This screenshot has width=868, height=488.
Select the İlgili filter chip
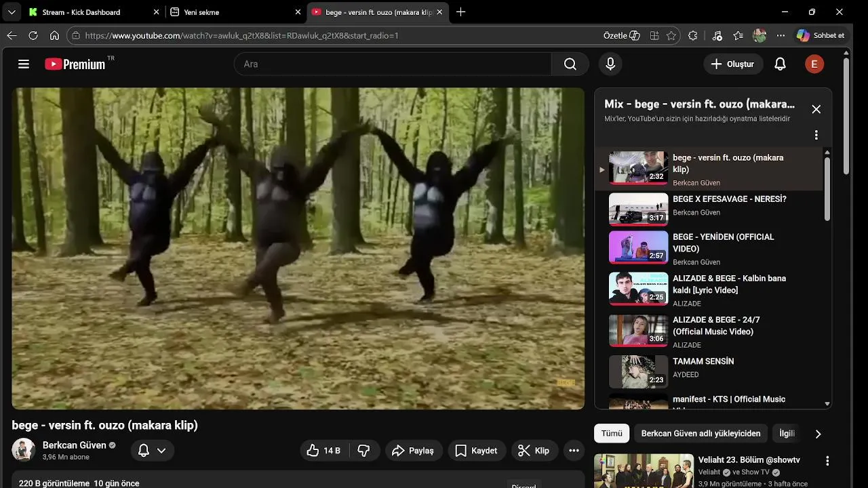(x=787, y=434)
